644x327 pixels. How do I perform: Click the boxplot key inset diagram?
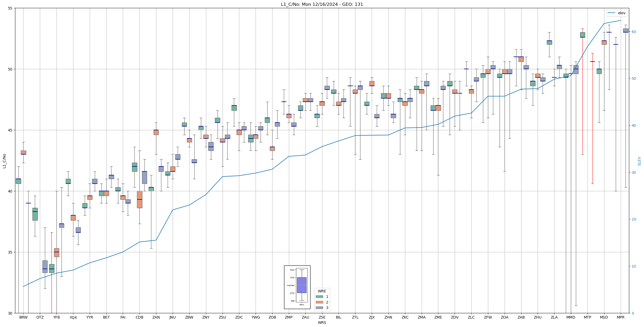tap(297, 287)
